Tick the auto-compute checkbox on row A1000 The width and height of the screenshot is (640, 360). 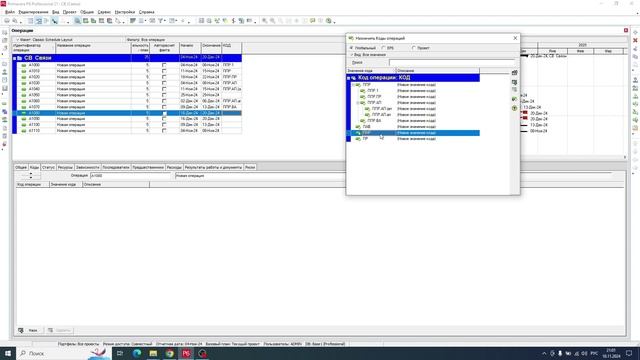point(164,65)
